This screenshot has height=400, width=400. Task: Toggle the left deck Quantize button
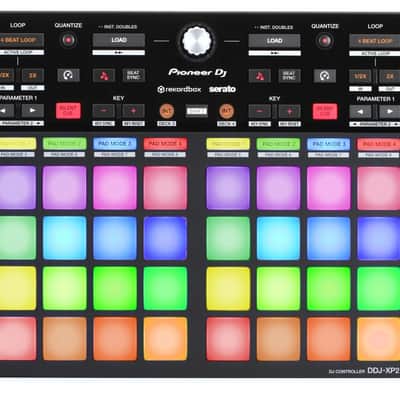[68, 40]
